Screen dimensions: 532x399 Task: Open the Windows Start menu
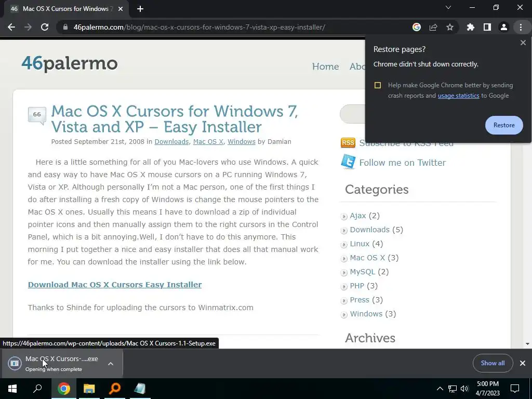[x=12, y=389]
